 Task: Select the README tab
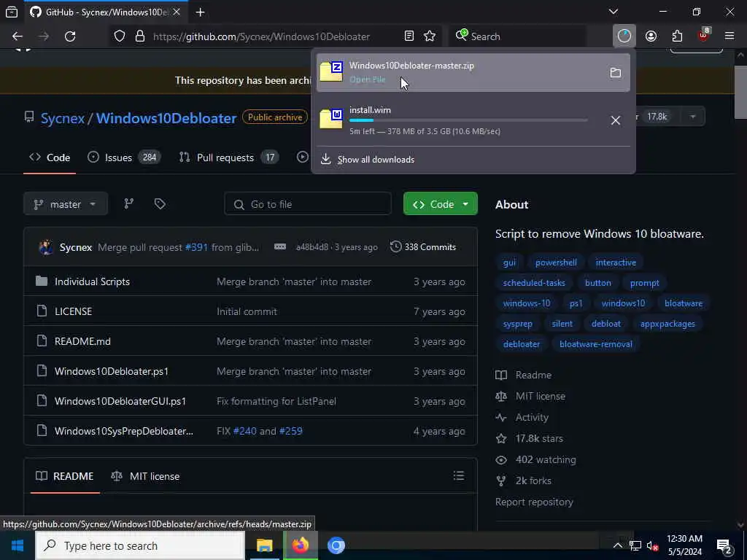click(65, 476)
